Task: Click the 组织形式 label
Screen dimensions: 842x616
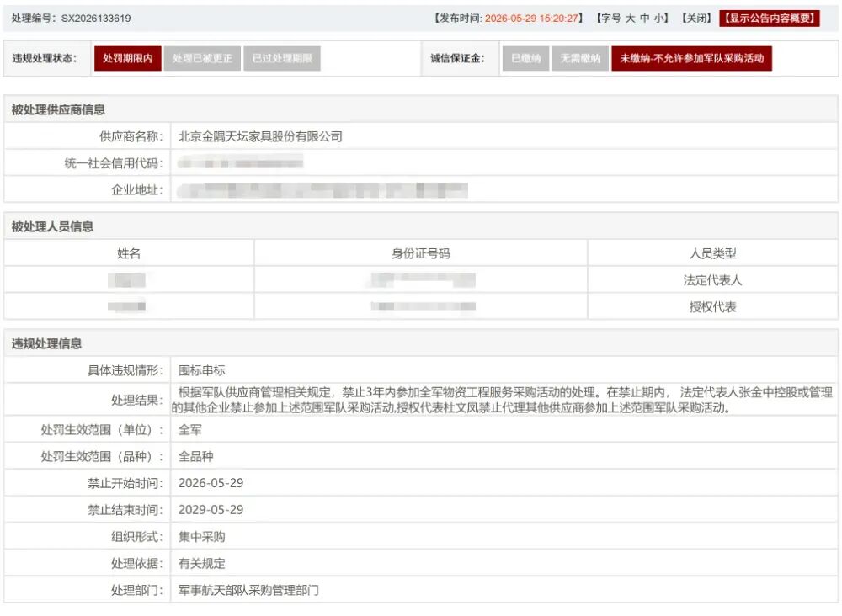Action: (x=137, y=537)
